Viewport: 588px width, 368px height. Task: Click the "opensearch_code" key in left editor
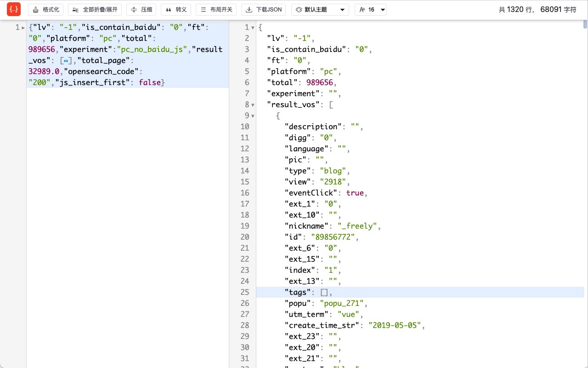click(101, 71)
